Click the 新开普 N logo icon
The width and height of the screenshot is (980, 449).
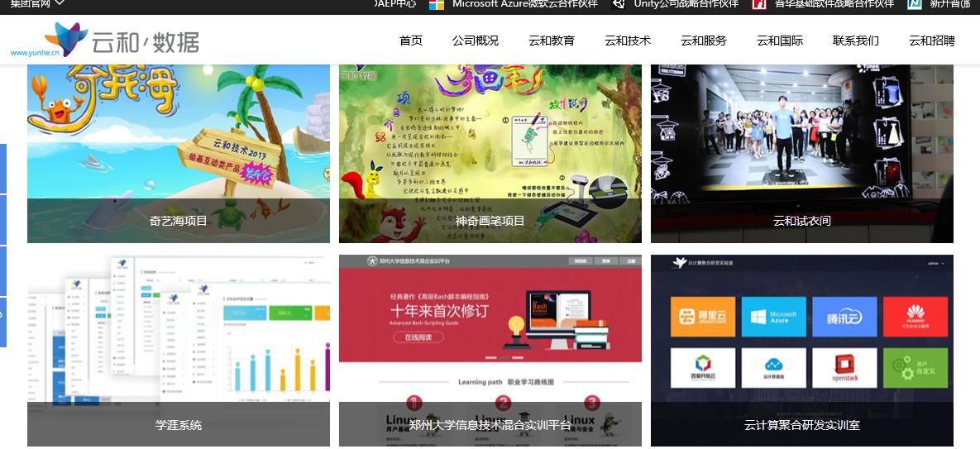914,4
